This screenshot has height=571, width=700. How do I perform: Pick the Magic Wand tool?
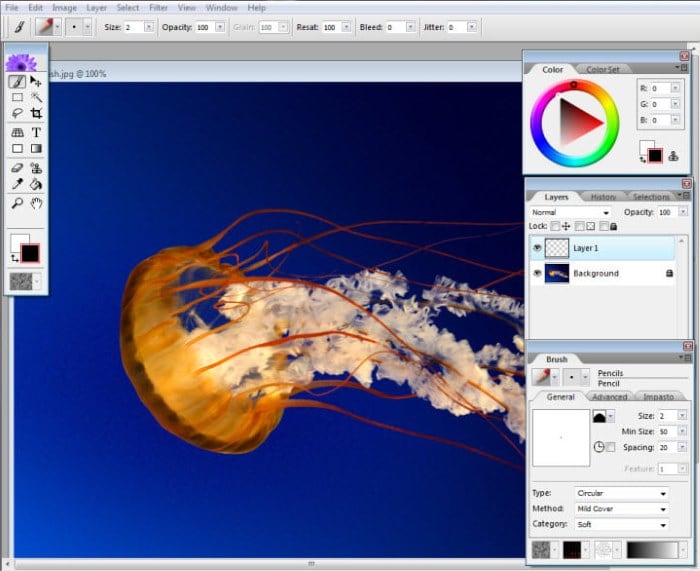pos(36,97)
